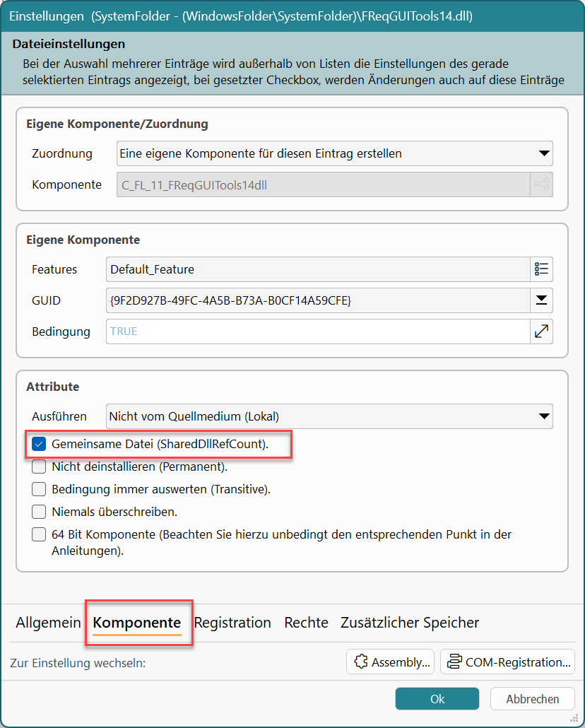Image resolution: width=585 pixels, height=728 pixels.
Task: Confirm settings with the Ok button
Action: click(x=437, y=699)
